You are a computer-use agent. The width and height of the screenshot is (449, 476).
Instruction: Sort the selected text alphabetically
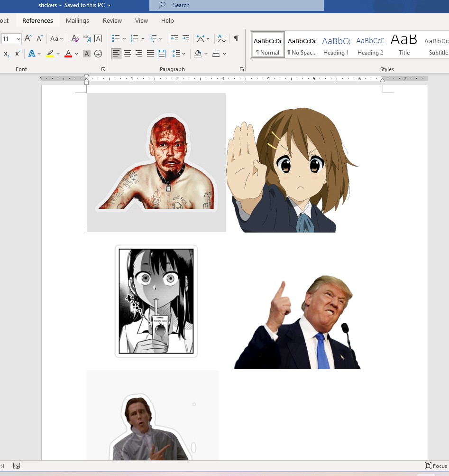point(221,38)
